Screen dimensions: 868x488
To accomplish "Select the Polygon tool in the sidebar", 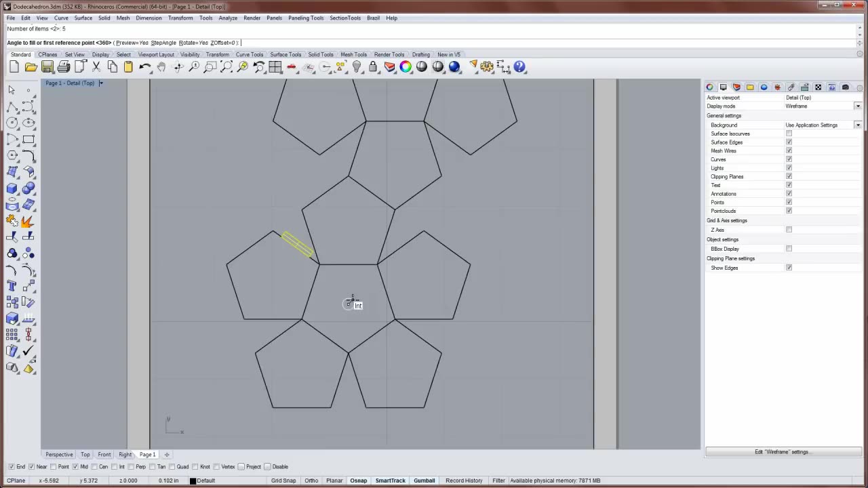I will point(12,155).
